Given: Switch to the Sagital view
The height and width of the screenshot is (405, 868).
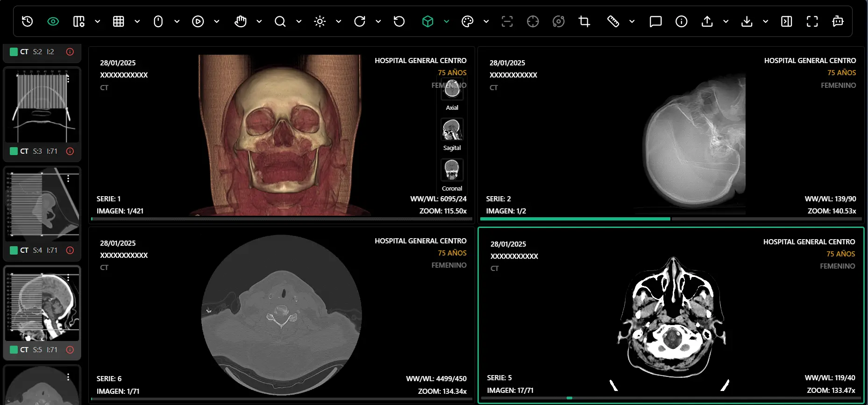Looking at the screenshot, I should [x=452, y=130].
